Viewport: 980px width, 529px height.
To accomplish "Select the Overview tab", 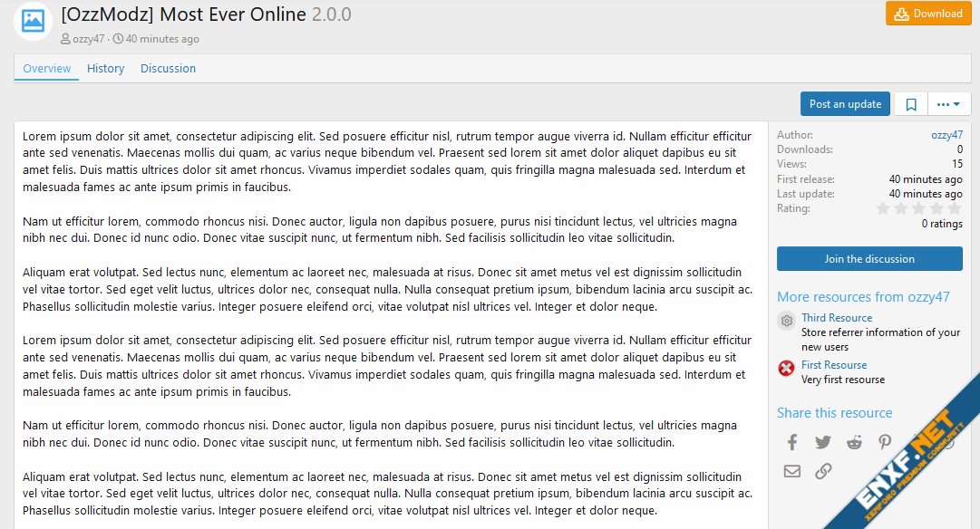I will [47, 69].
